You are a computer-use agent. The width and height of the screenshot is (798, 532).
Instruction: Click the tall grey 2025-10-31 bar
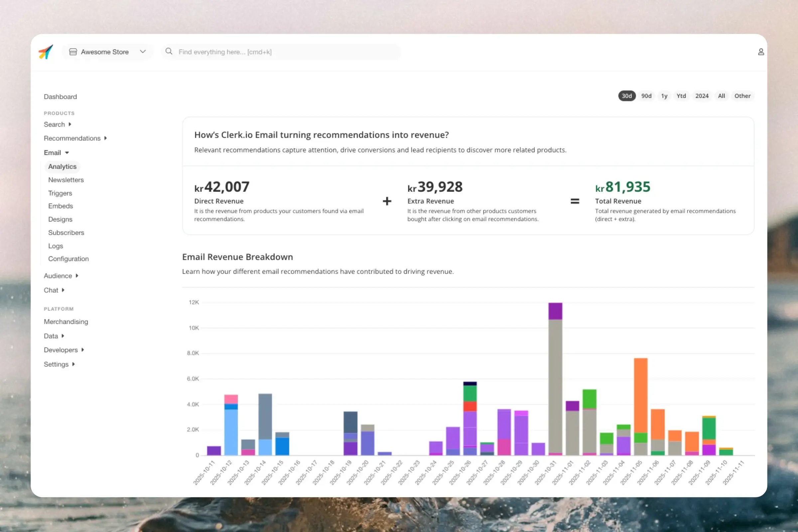point(555,387)
